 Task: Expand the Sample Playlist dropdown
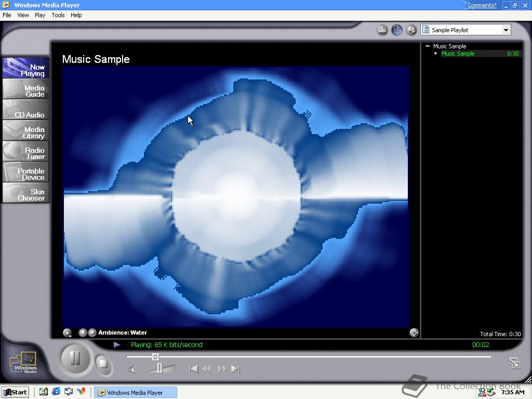506,30
